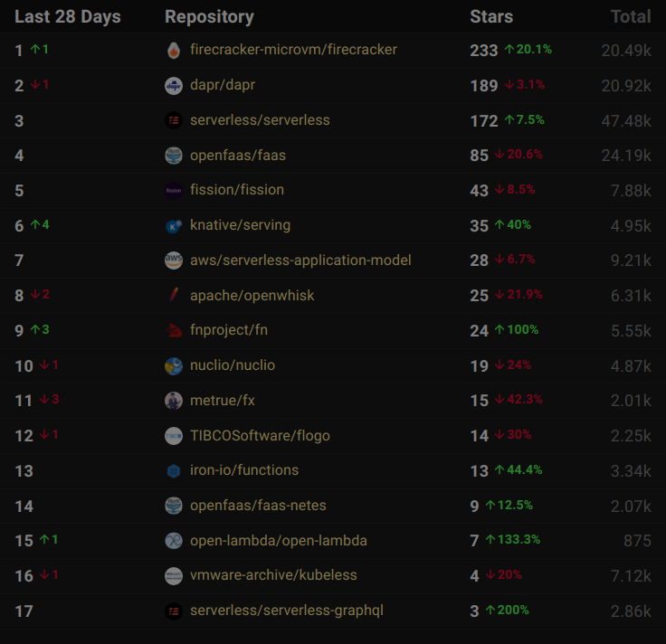This screenshot has height=644, width=666.
Task: Open the knative/serving repository link
Action: [241, 225]
